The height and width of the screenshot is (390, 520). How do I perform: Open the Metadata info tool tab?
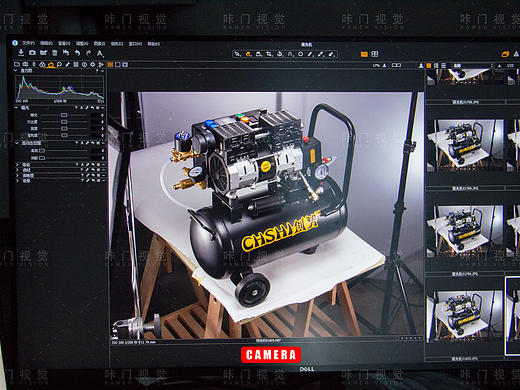click(84, 64)
